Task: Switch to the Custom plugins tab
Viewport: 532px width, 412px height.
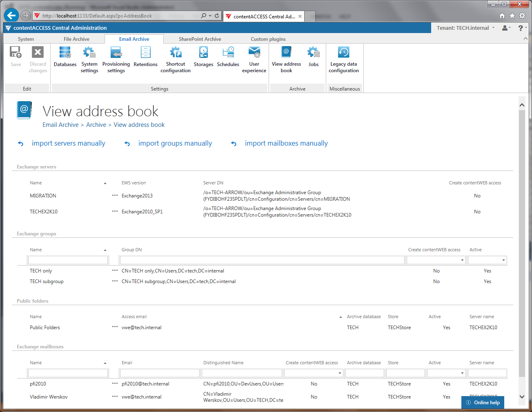Action: [268, 39]
